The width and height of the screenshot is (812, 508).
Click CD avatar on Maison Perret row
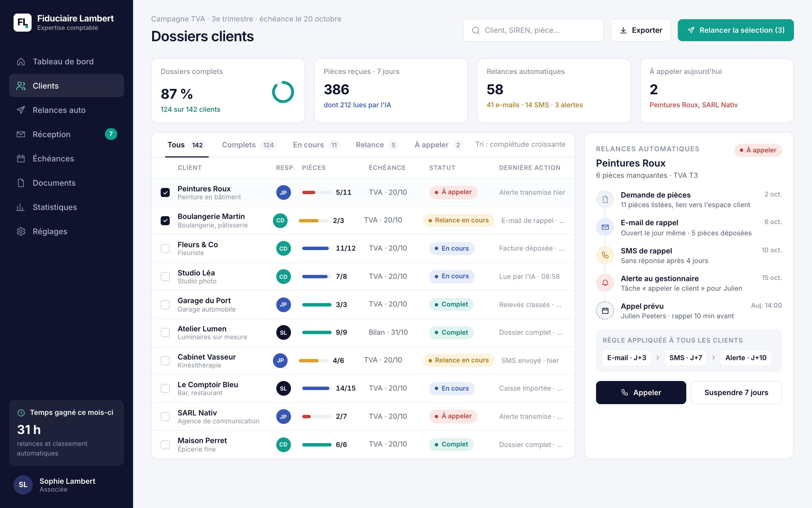283,444
